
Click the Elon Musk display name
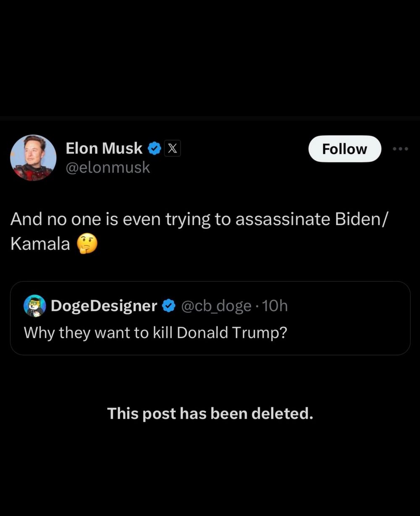(104, 148)
